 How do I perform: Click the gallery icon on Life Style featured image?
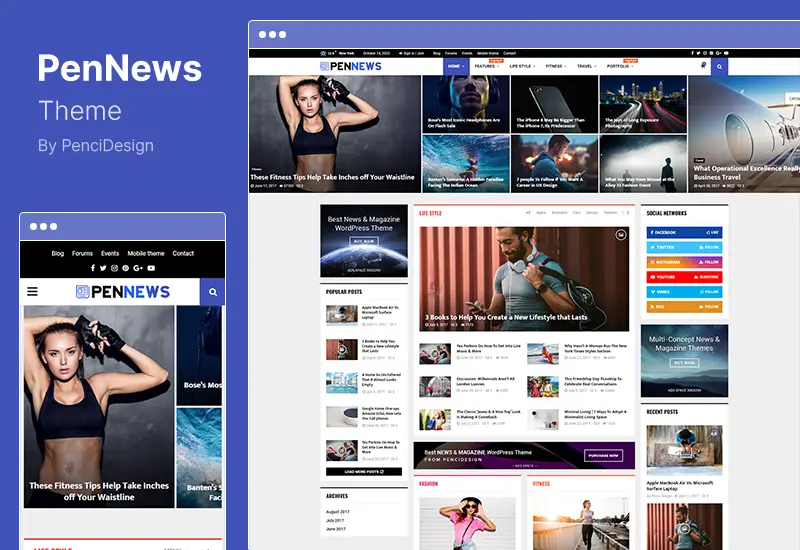621,235
